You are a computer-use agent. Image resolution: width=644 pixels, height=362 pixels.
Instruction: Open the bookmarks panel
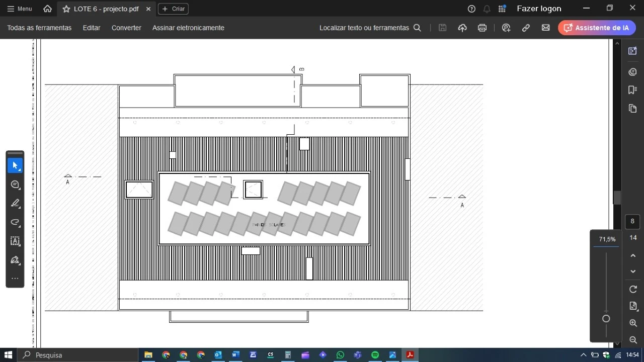point(632,90)
